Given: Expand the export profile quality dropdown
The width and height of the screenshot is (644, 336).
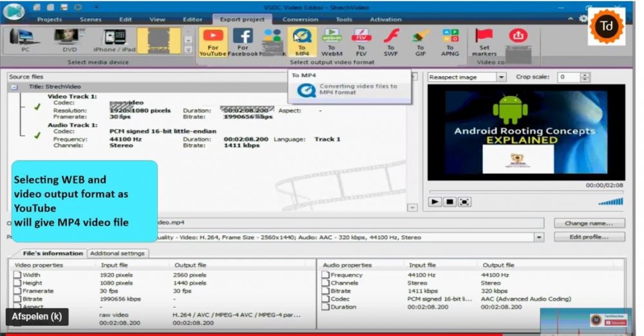Looking at the screenshot, I should coord(539,237).
